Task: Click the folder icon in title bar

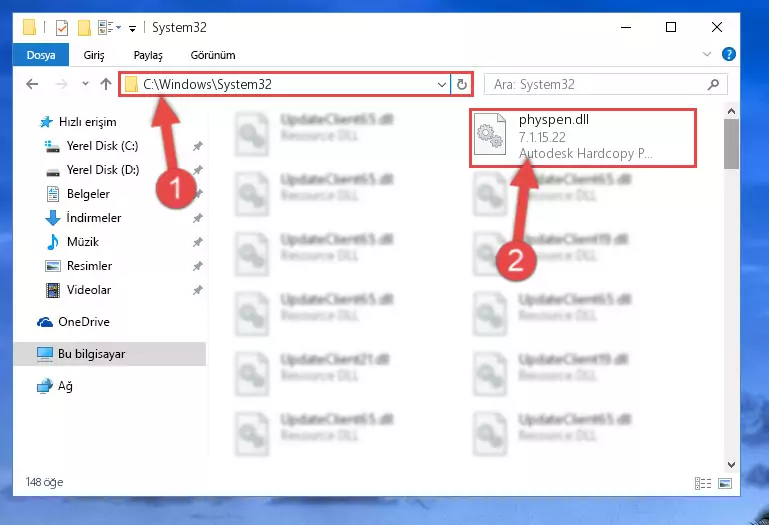Action: point(29,27)
